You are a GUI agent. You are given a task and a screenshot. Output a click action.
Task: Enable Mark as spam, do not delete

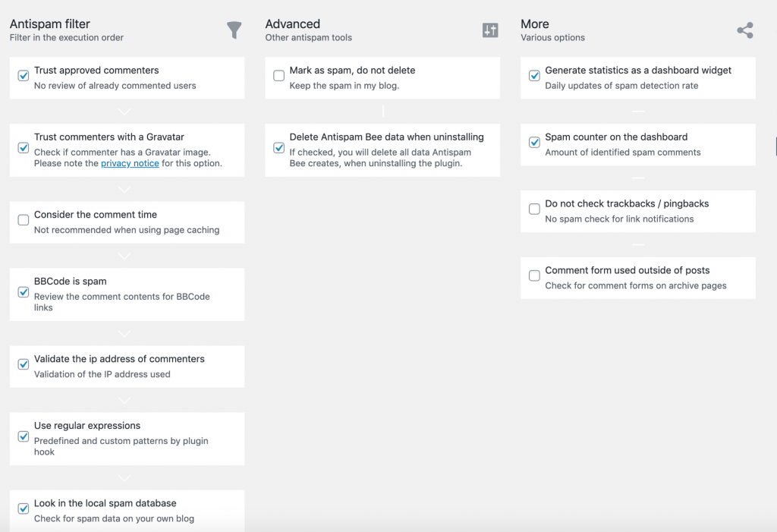(x=279, y=75)
